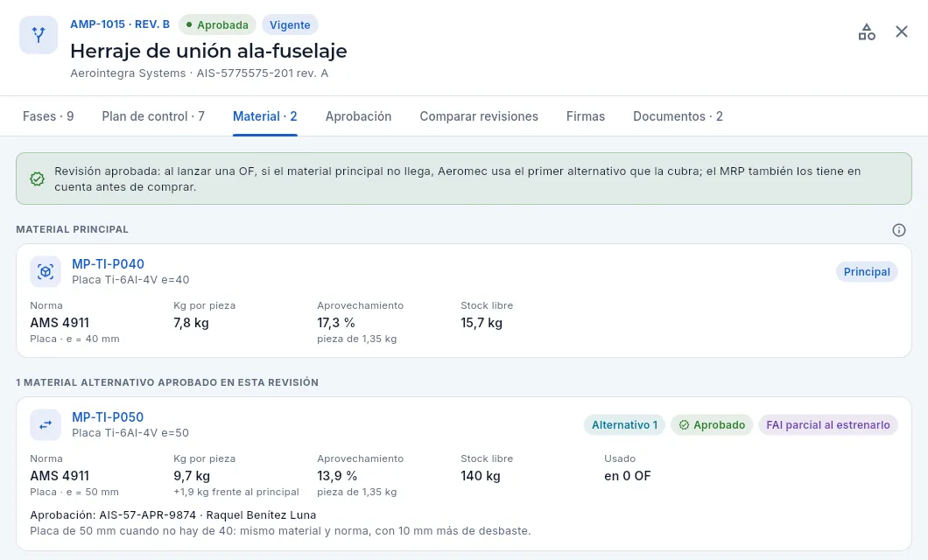Image resolution: width=928 pixels, height=560 pixels.
Task: Open the MP-TI-P040 material link
Action: (108, 264)
